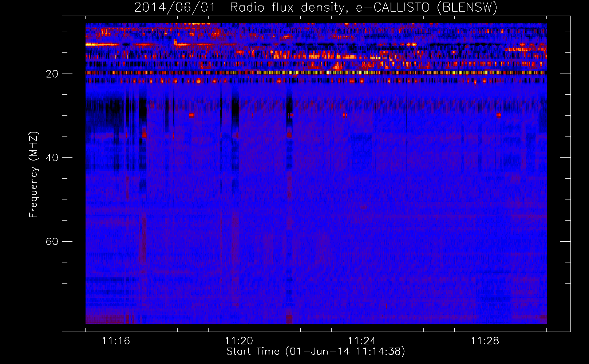Click the "Start Time (01-Jun-14 11:14:38)" label
Viewport: 589px width, 364px height.
[316, 352]
